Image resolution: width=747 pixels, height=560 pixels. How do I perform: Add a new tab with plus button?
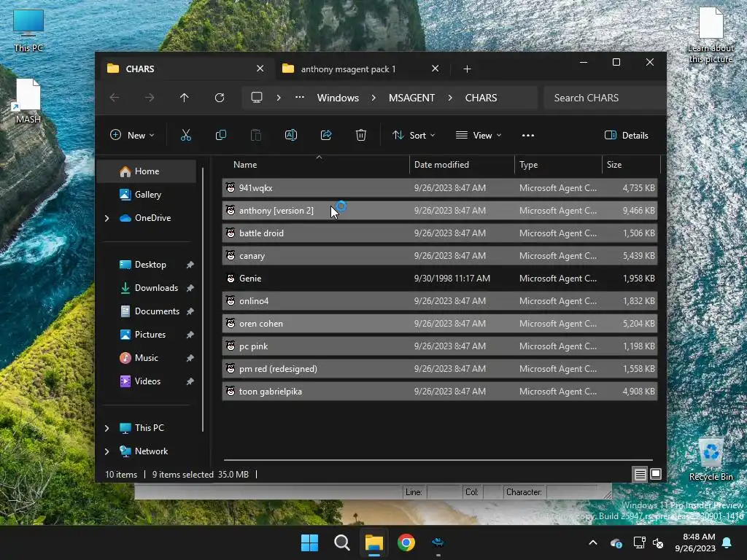click(x=467, y=69)
